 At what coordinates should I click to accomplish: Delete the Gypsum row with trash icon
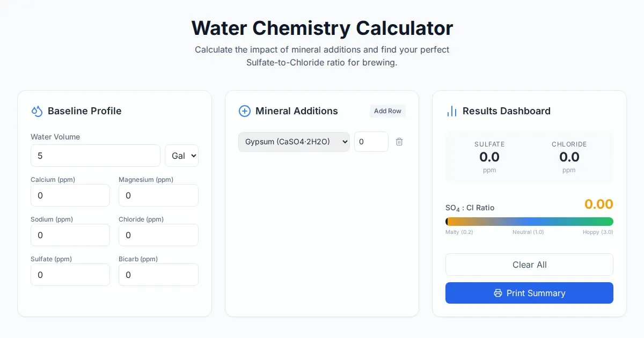[x=399, y=142]
